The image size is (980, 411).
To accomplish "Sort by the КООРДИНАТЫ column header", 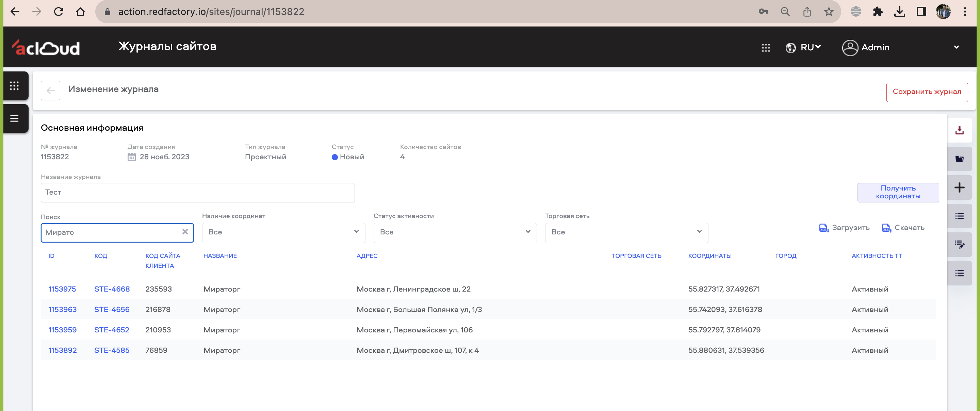I will [x=709, y=256].
